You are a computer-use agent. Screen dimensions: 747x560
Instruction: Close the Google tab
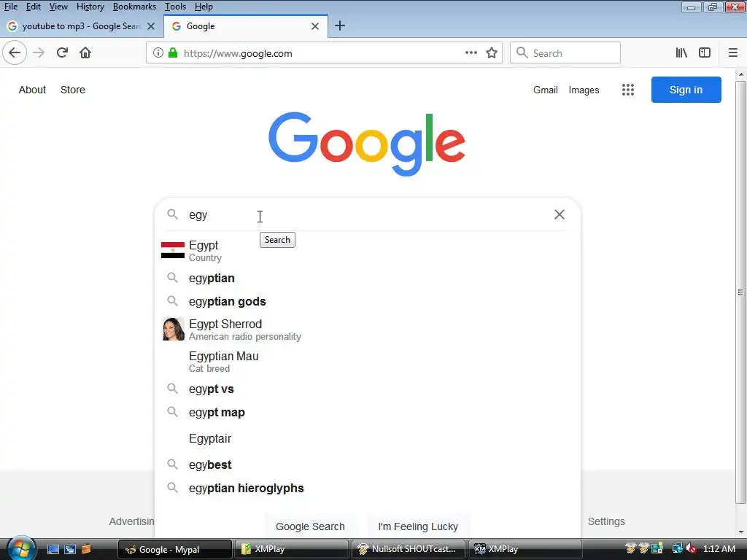pyautogui.click(x=315, y=26)
